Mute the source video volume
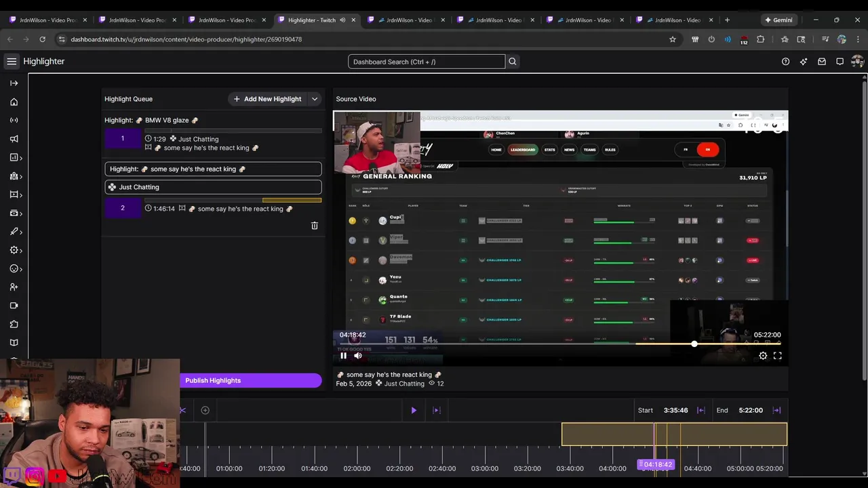868x488 pixels. (358, 355)
